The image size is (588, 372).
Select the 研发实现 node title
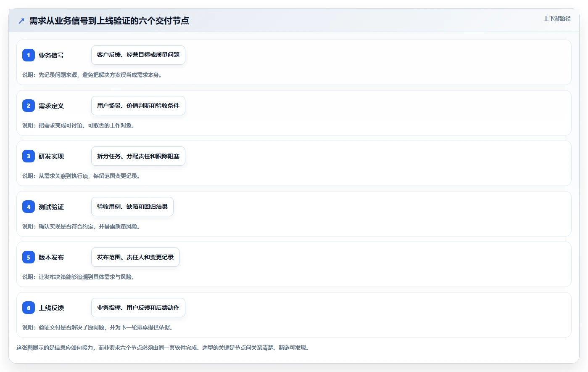coord(51,157)
